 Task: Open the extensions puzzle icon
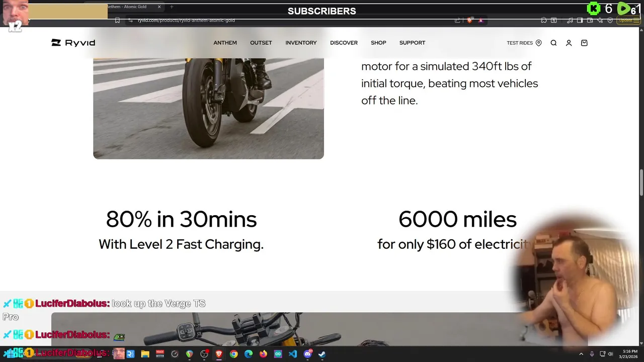pos(544,21)
